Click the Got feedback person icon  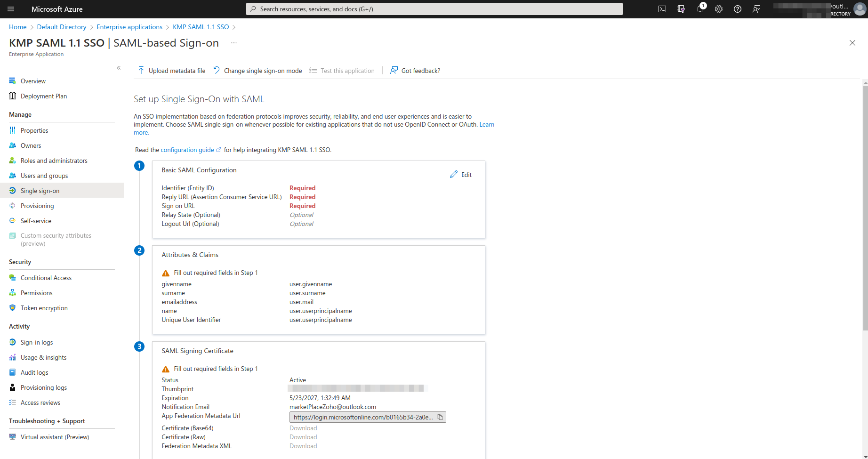pos(394,70)
